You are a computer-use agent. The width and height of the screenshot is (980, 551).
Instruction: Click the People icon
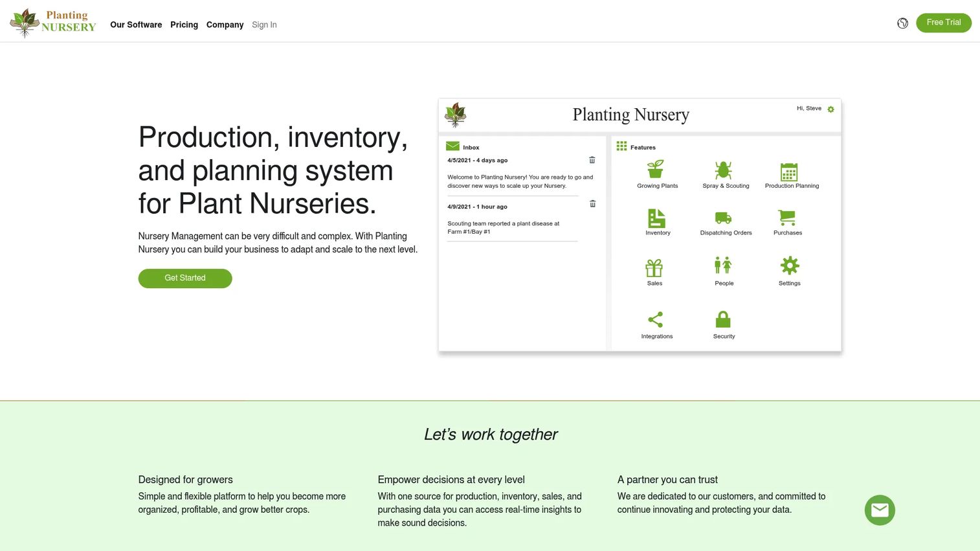coord(723,265)
